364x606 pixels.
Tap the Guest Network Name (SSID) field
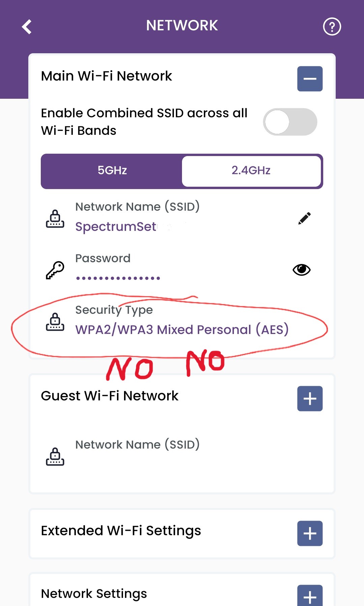(x=137, y=445)
